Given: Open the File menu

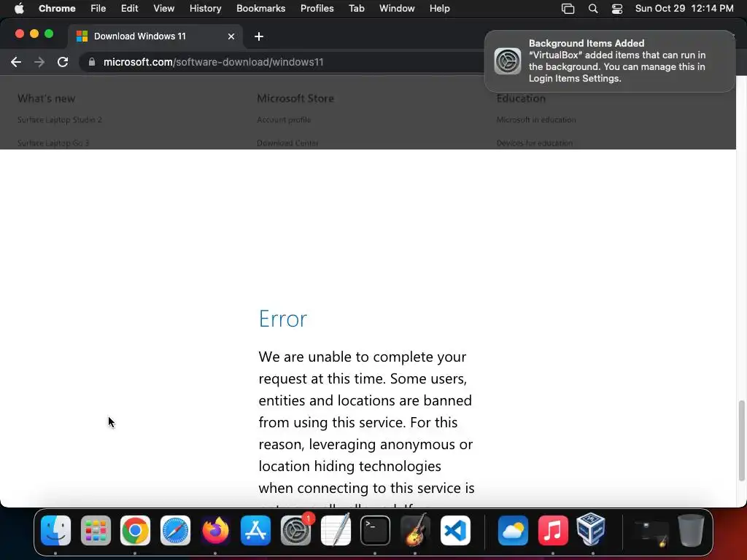Looking at the screenshot, I should [x=98, y=9].
